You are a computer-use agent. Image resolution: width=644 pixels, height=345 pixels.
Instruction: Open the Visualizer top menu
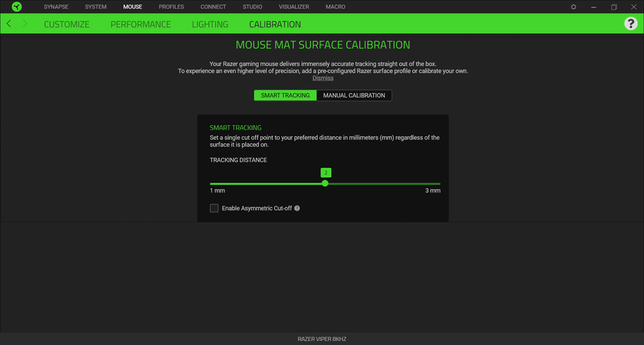point(294,7)
